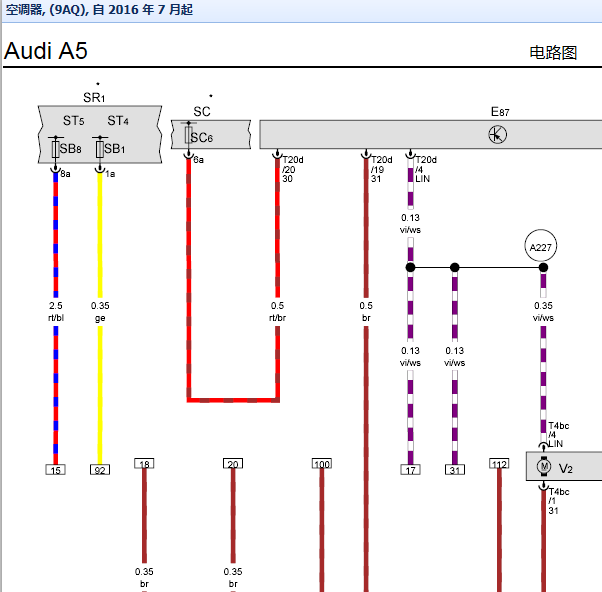Image resolution: width=602 pixels, height=592 pixels.
Task: Click the V2 motor symbol icon
Action: coord(543,466)
